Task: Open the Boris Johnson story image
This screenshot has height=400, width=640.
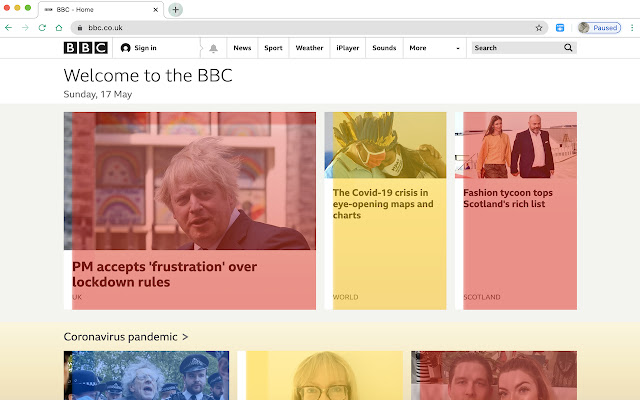Action: 190,181
